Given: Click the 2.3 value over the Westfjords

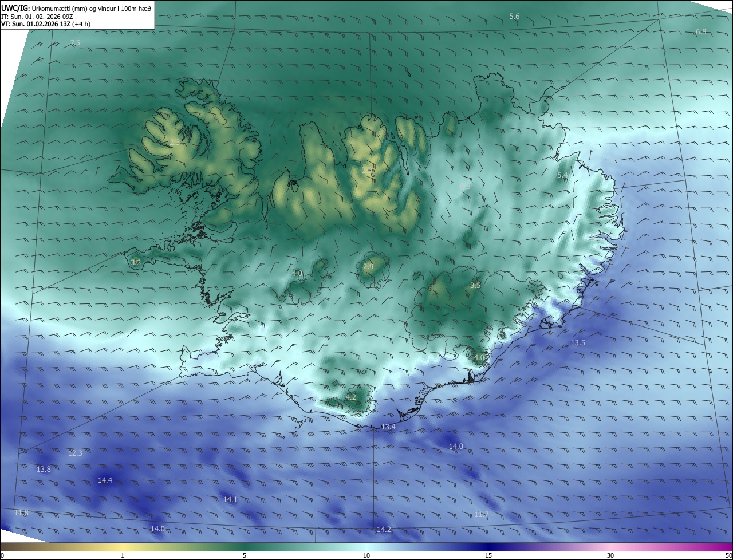Looking at the screenshot, I should click(x=175, y=142).
